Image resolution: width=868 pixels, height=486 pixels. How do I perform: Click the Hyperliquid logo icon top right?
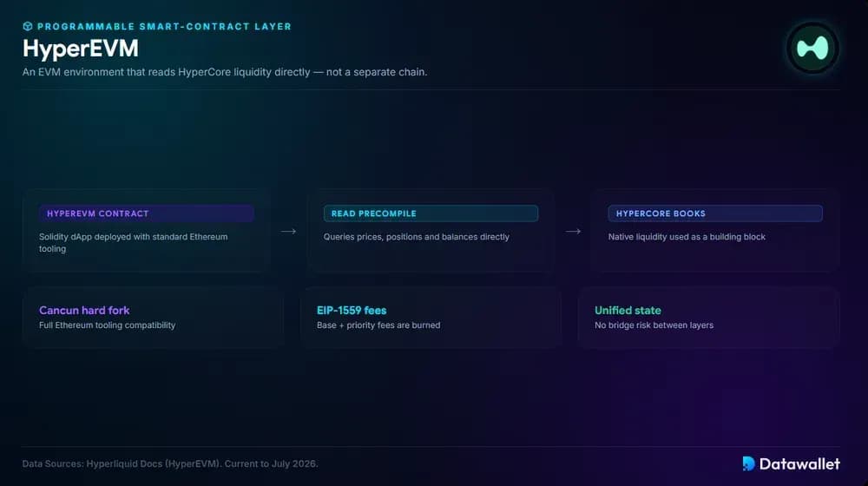pyautogui.click(x=812, y=48)
